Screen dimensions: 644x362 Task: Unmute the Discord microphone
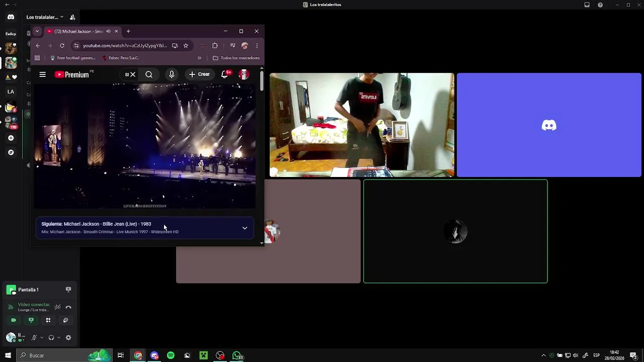(34, 338)
